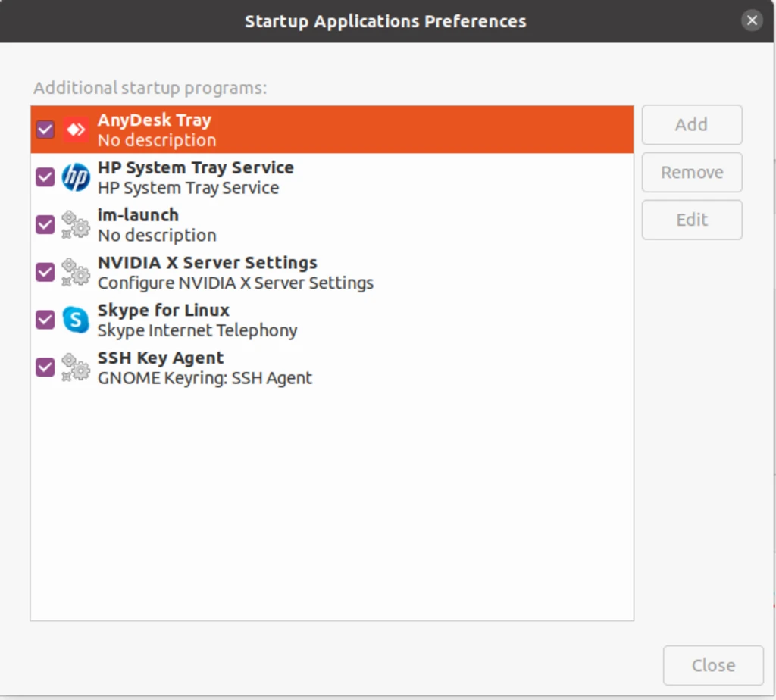Click the NVIDIA X Server gears icon

(76, 273)
